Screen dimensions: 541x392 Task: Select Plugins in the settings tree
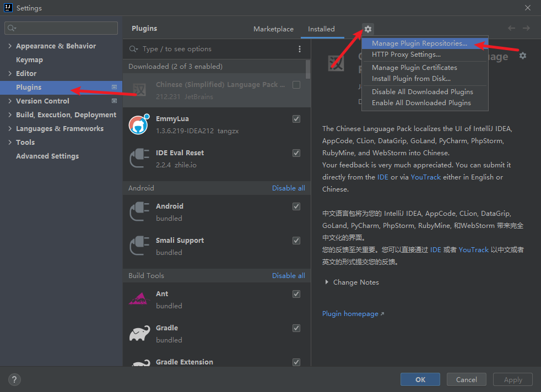(61, 87)
